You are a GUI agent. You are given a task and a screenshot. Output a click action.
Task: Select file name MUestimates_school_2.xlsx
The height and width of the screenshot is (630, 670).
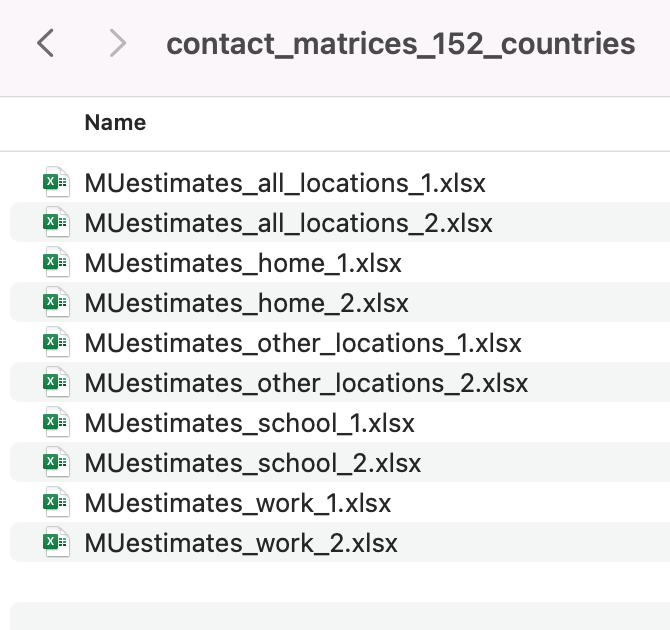[x=252, y=463]
